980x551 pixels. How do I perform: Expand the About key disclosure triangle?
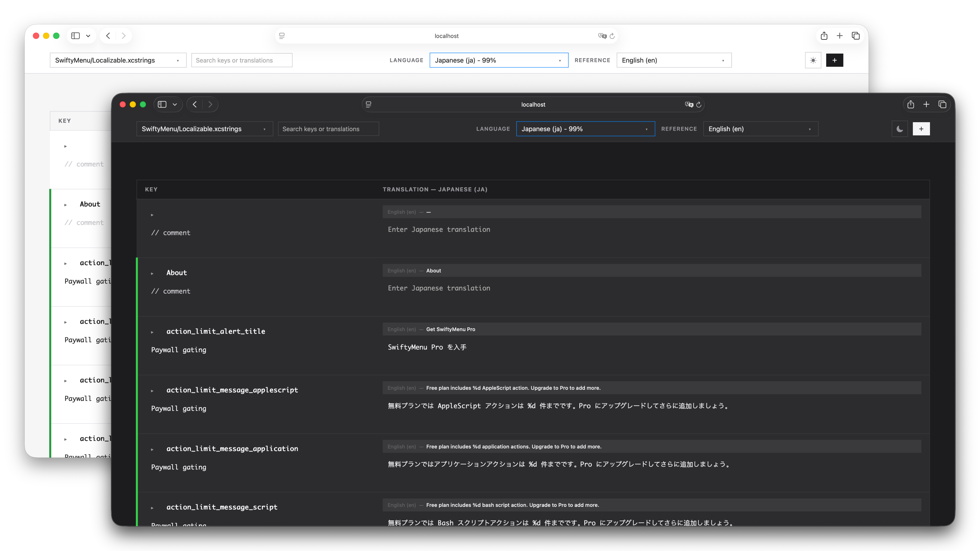(153, 273)
